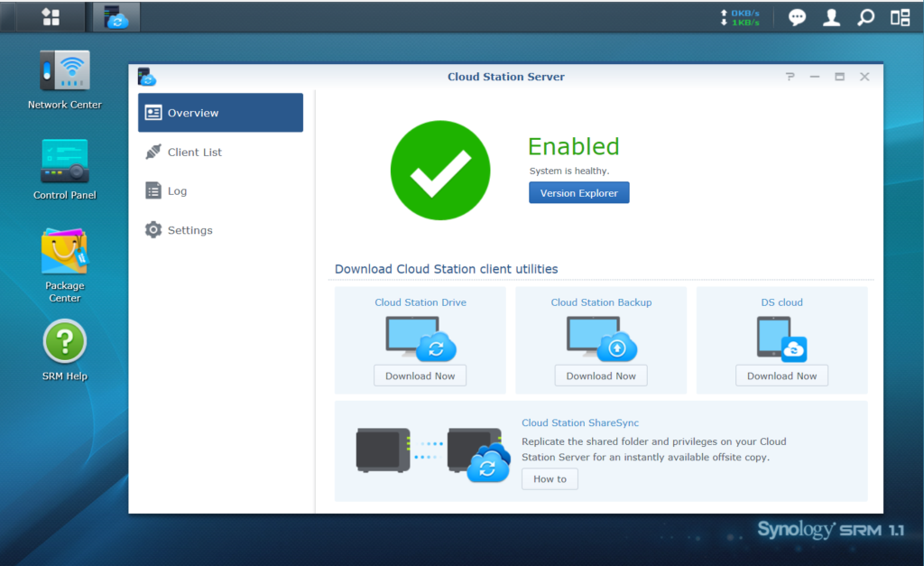Click the Cloud Station Drive computer icon
This screenshot has width=924, height=566.
tap(420, 339)
